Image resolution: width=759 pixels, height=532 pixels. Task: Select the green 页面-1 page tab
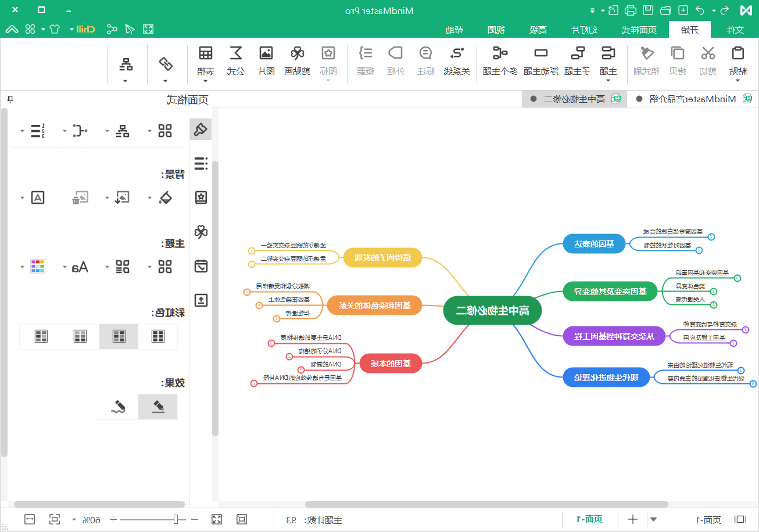[x=589, y=519]
